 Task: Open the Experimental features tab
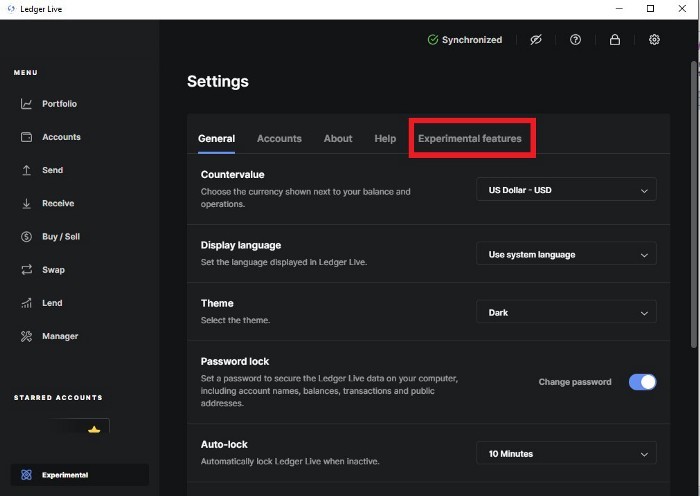click(470, 138)
